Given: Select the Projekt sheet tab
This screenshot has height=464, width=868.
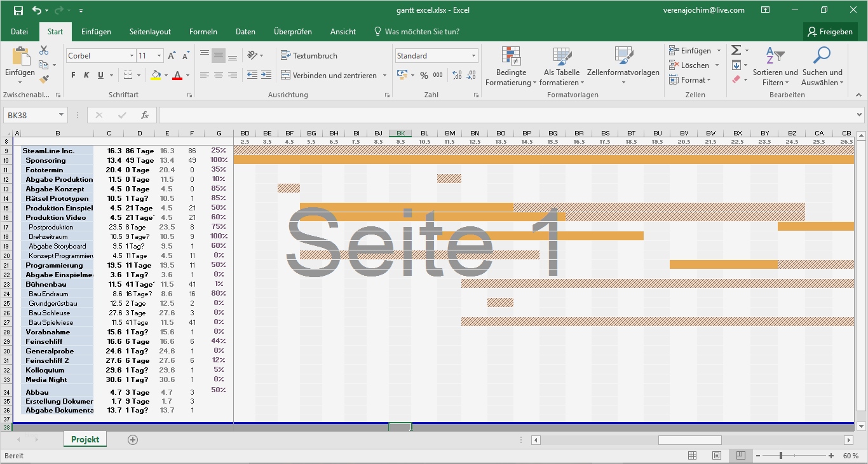Looking at the screenshot, I should point(85,439).
